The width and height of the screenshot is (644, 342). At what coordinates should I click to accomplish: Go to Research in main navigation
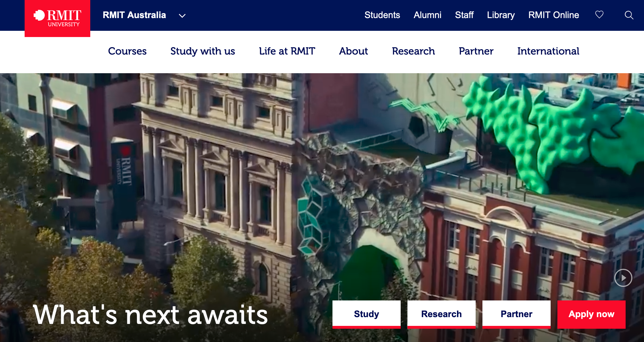(x=413, y=51)
